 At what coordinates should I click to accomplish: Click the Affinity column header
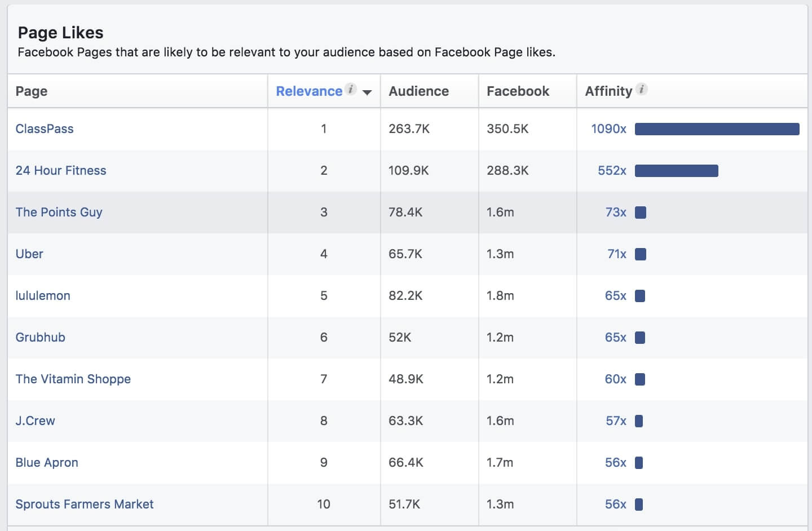pyautogui.click(x=608, y=91)
